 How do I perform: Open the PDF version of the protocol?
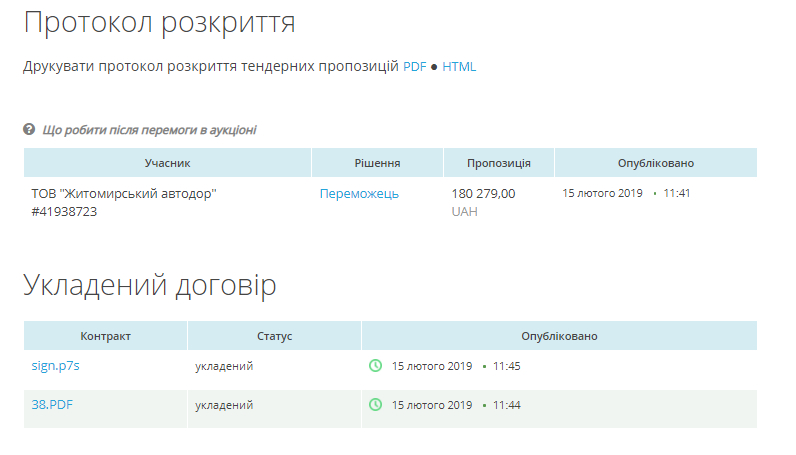point(414,67)
